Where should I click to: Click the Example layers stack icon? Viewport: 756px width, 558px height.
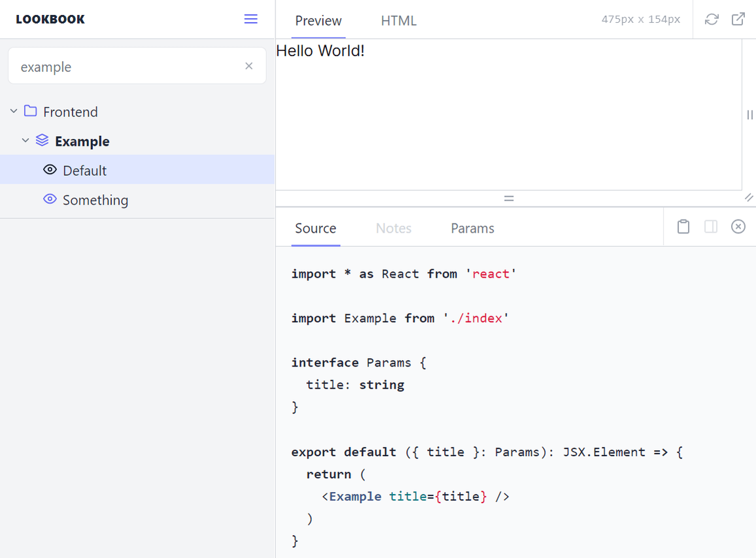(x=42, y=140)
